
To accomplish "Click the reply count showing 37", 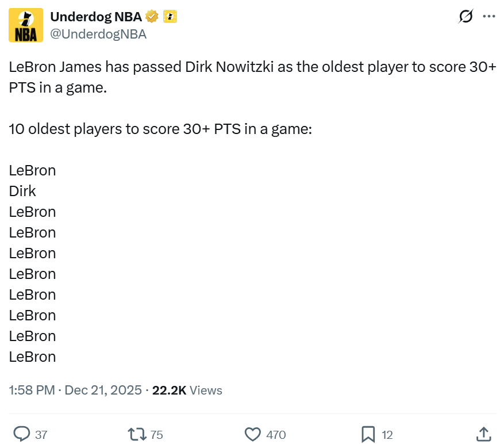I will [x=41, y=435].
